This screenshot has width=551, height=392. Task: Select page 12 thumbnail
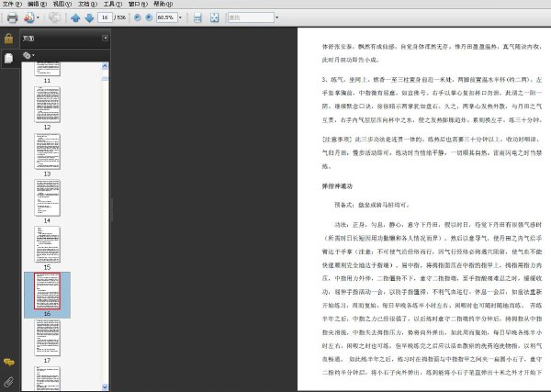tap(47, 105)
